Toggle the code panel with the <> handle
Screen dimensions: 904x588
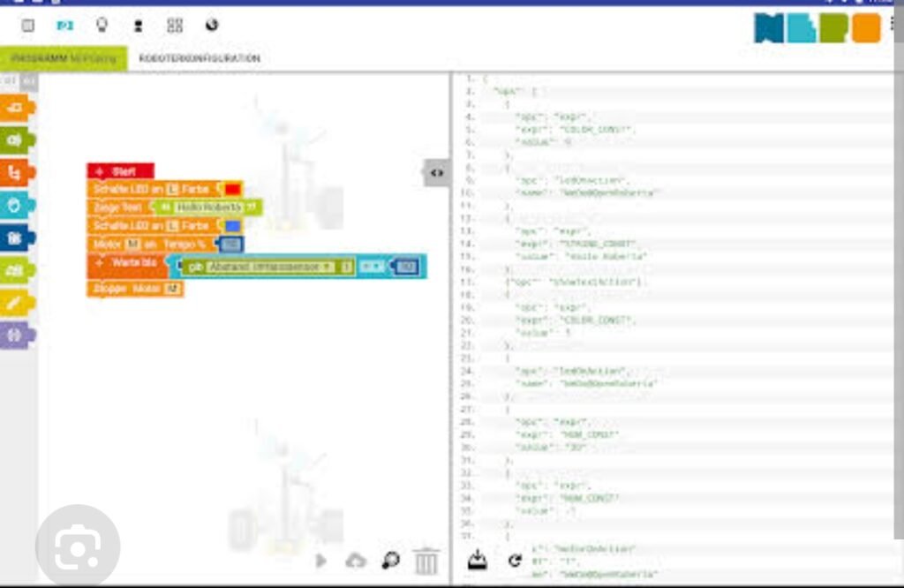436,173
